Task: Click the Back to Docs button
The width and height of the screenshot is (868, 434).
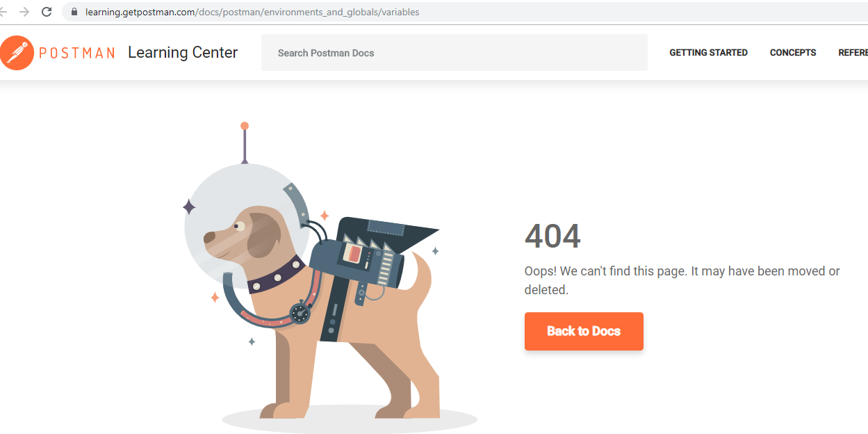Action: [584, 331]
